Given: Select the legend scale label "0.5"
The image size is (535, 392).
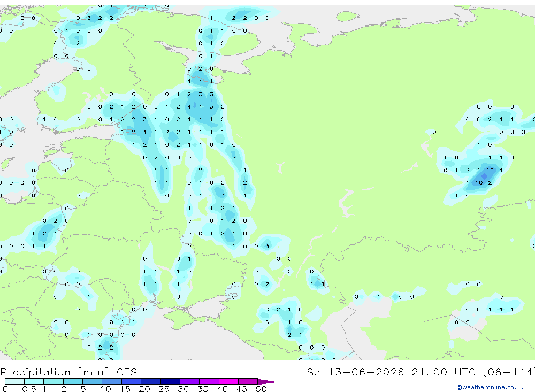Looking at the screenshot, I should coord(29,389).
